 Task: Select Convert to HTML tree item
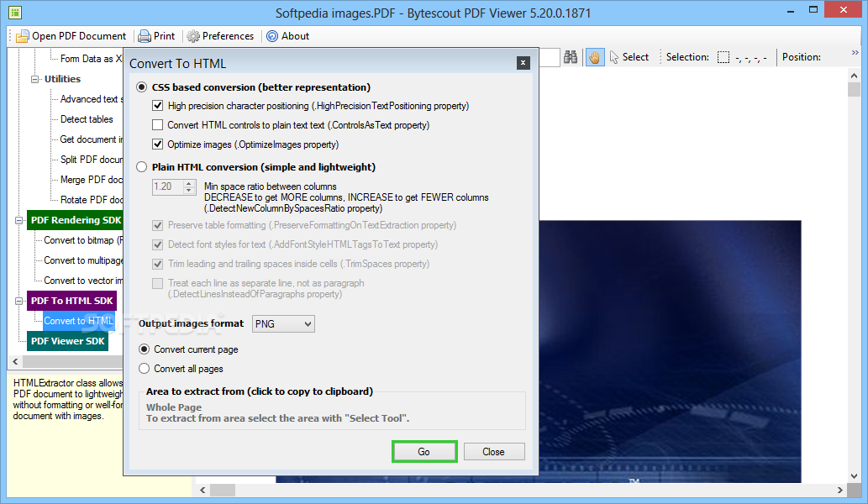click(x=79, y=321)
